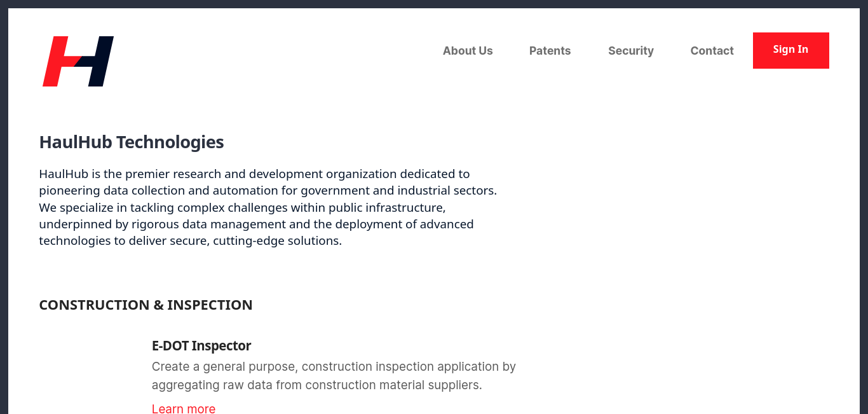
Task: Click the HaulHub red and navy logo
Action: tap(78, 61)
